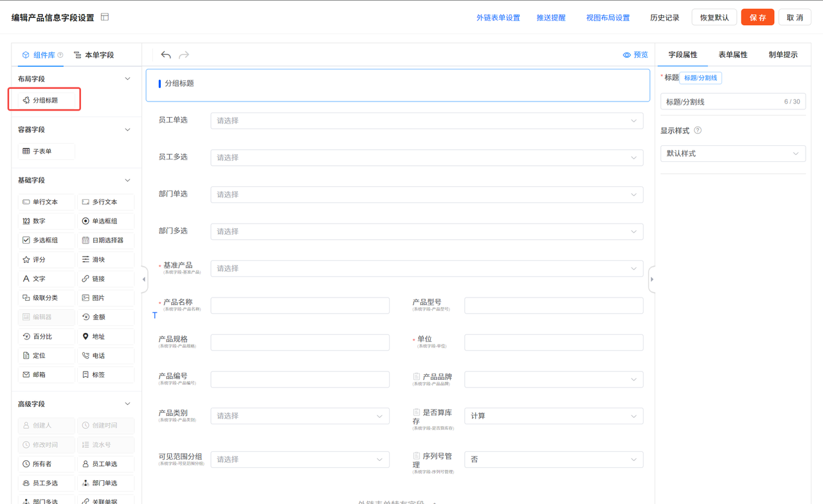Screen dimensions: 823x504
Task: Select the 图片 image field component
Action: tap(105, 298)
